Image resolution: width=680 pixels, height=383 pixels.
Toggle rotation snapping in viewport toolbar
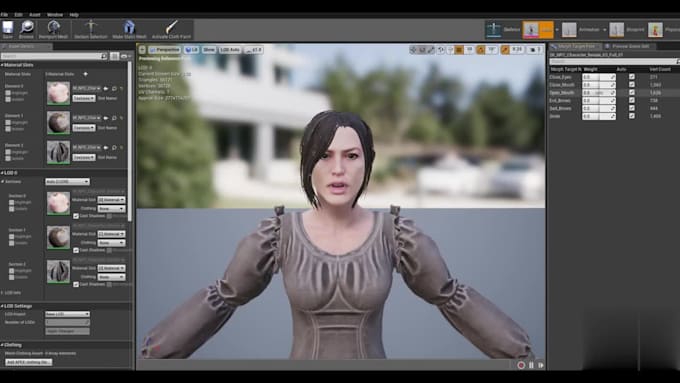481,50
